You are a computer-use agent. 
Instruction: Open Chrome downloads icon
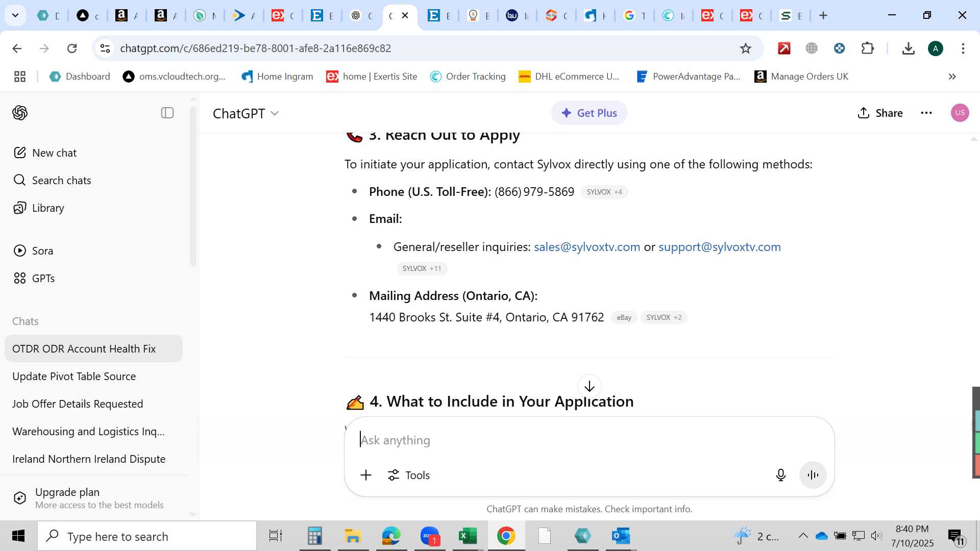(908, 48)
